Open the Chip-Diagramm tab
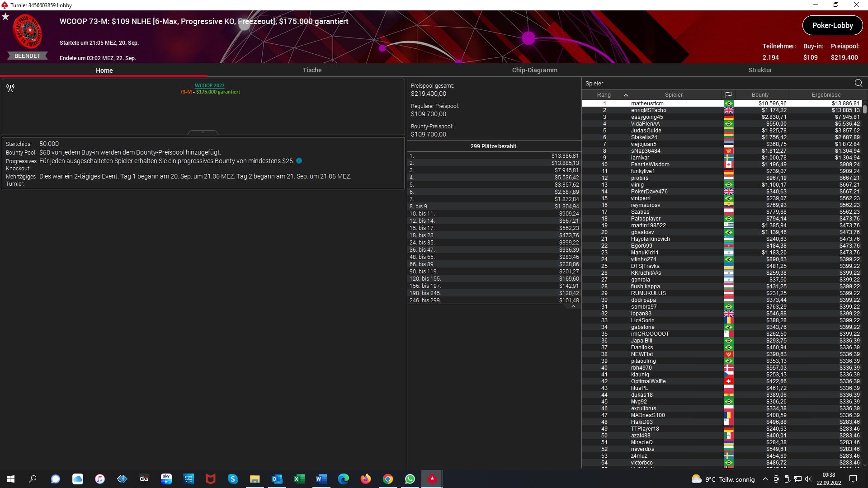Screen dimensions: 868x488 point(534,70)
